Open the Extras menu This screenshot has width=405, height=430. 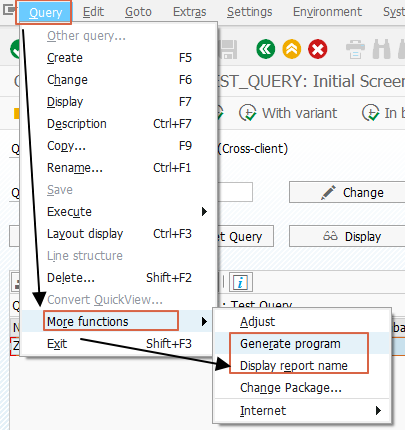pyautogui.click(x=189, y=12)
